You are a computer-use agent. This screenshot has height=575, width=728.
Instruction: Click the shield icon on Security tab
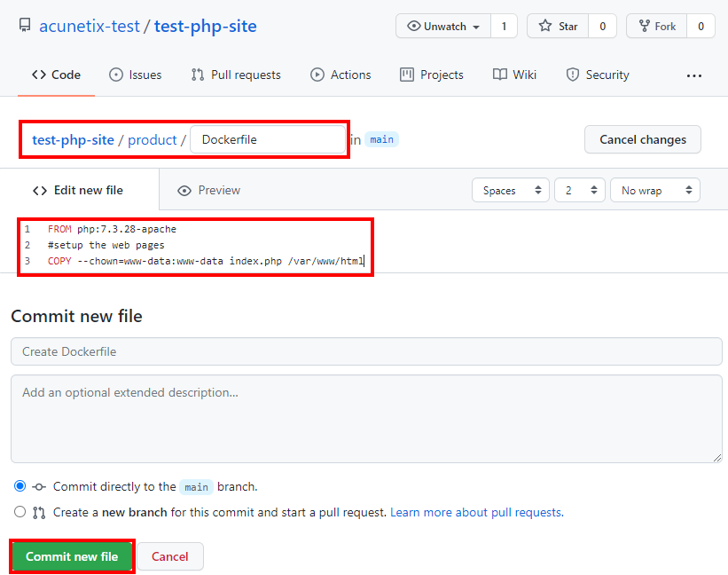[x=573, y=75]
